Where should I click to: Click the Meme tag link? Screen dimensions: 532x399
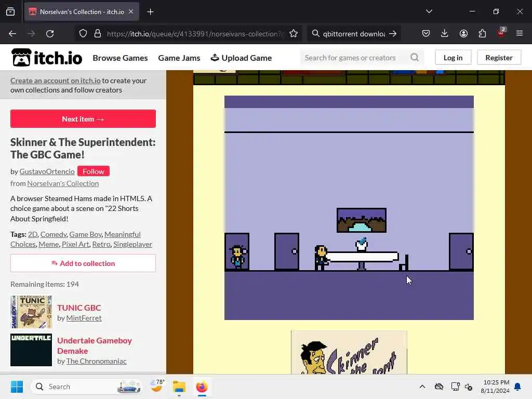point(48,244)
